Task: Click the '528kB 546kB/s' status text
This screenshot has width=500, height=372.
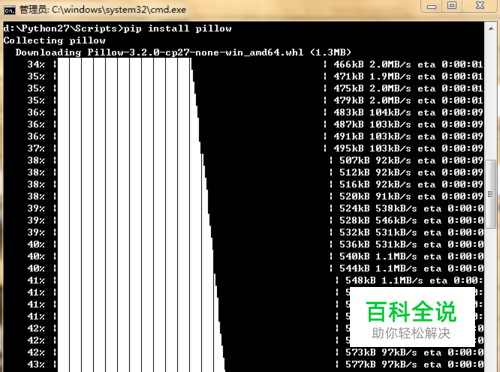Action: point(378,221)
